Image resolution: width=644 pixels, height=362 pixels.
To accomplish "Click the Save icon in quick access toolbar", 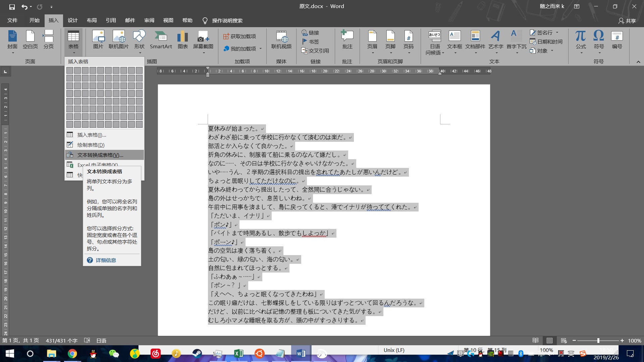I will tap(12, 6).
